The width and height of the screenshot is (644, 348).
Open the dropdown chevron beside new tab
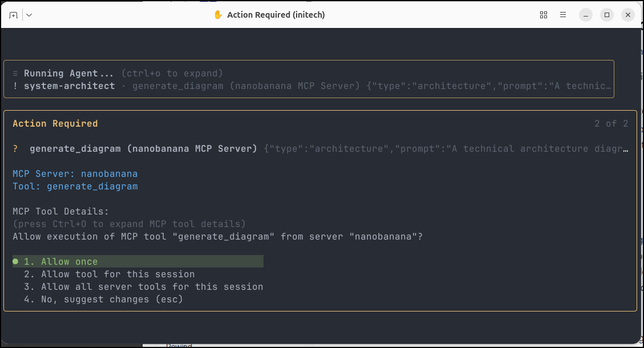[x=29, y=15]
